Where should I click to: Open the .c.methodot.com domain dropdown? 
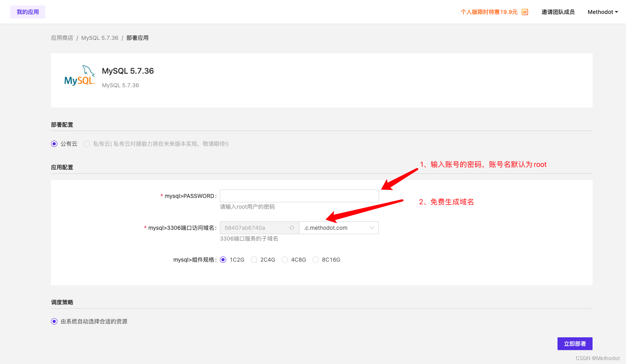click(339, 228)
